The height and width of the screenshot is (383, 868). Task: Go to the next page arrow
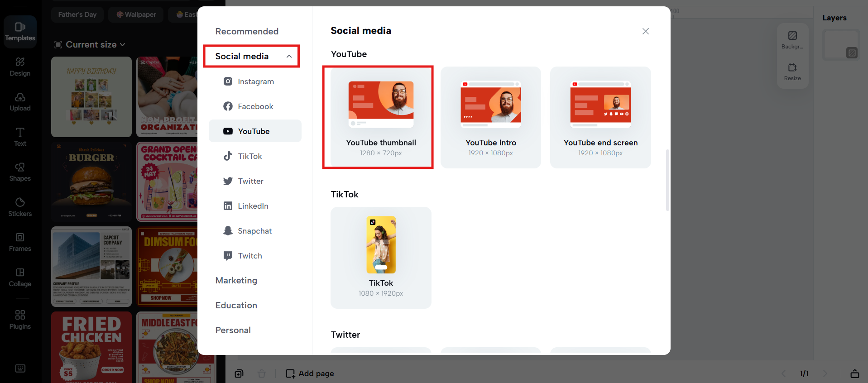(825, 373)
